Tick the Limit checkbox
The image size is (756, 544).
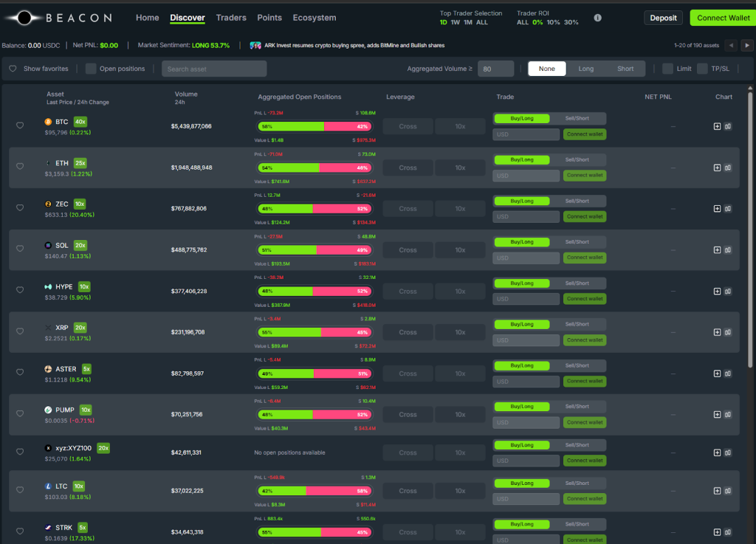(667, 69)
